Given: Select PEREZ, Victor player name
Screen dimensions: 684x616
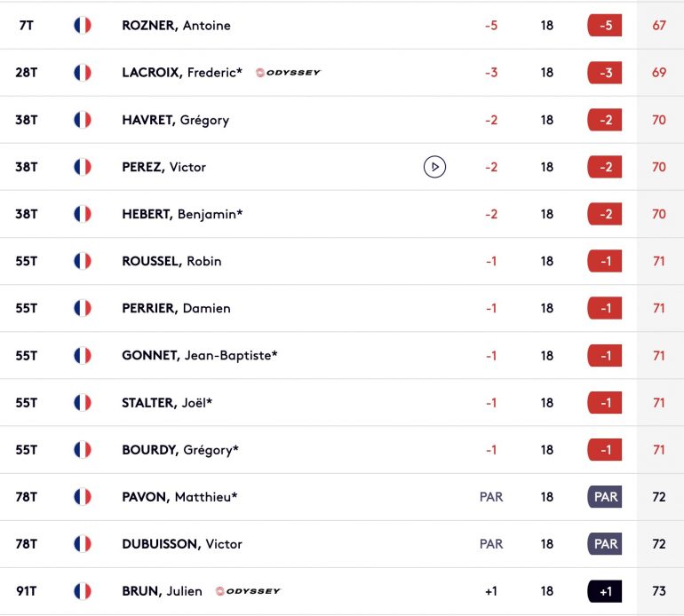Looking at the screenshot, I should [x=163, y=167].
